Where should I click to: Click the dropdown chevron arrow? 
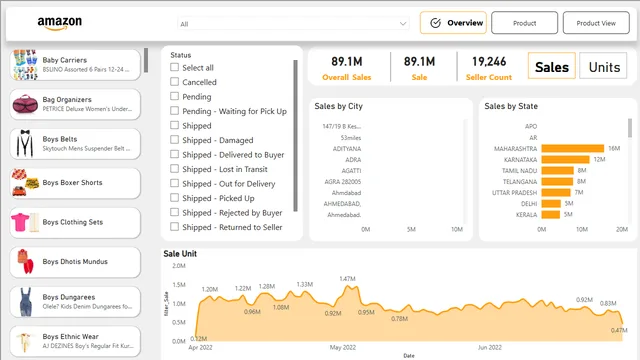[x=403, y=24]
